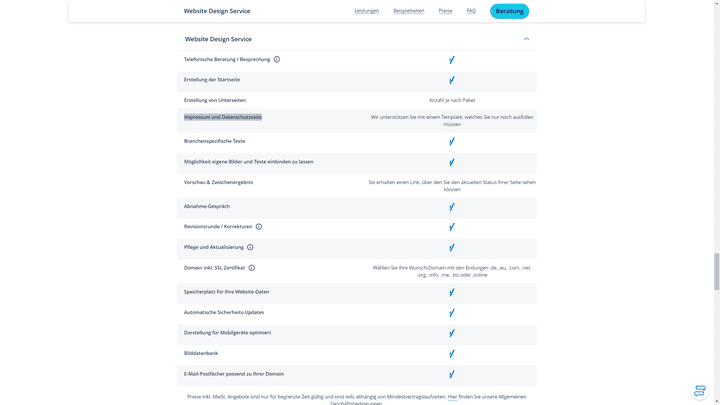The height and width of the screenshot is (405, 720).
Task: Click checkmark in the Bilddatenbank row
Action: [452, 354]
